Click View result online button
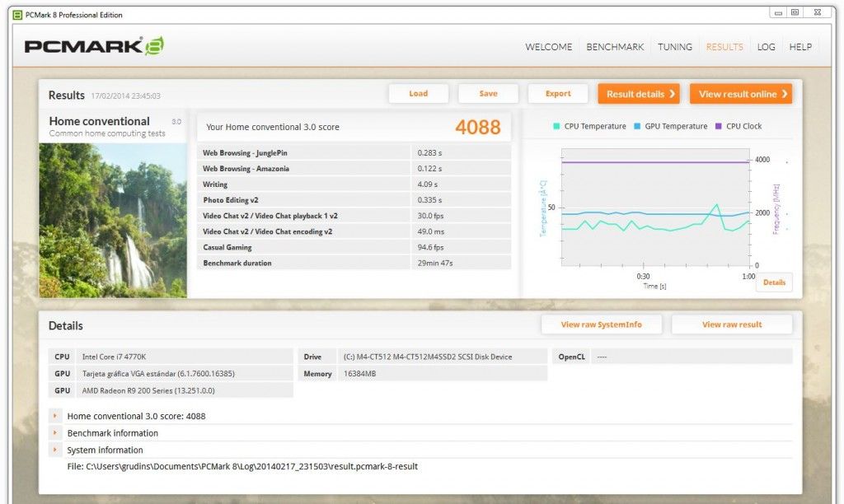Screen dimensions: 844x504 [x=741, y=94]
